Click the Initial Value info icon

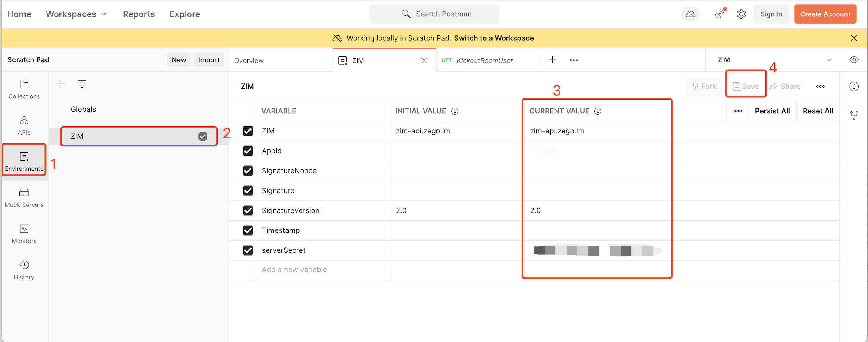(455, 111)
